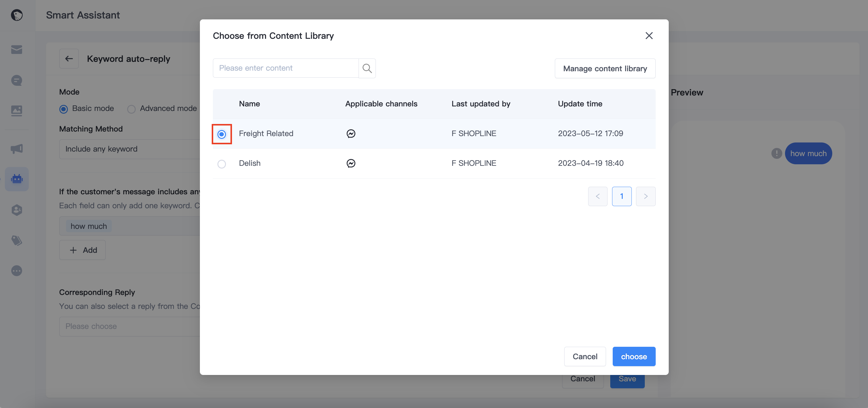Go back with the arrow button

coord(69,59)
